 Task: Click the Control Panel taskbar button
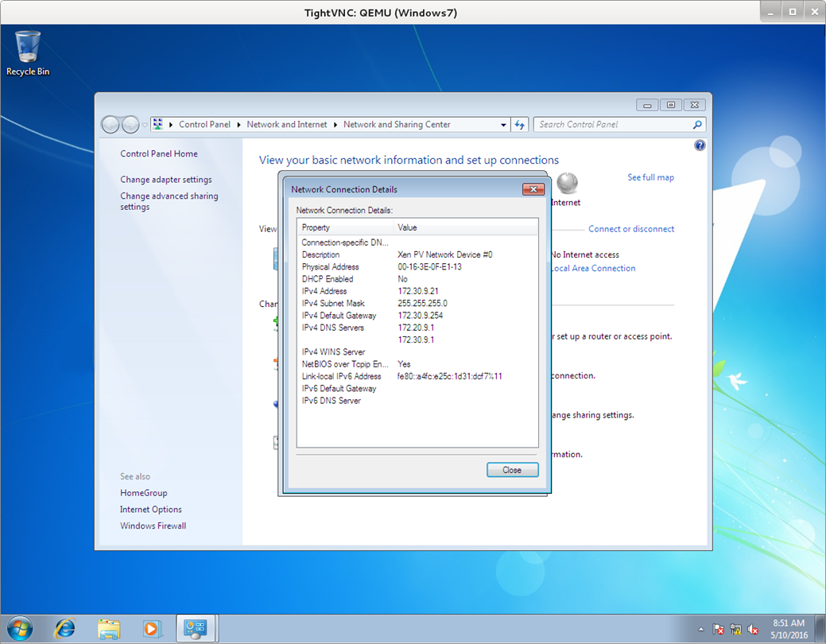click(x=196, y=628)
